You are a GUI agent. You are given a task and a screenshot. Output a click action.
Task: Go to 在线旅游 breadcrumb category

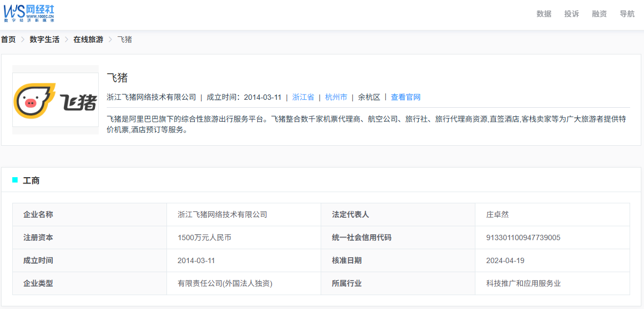[88, 39]
